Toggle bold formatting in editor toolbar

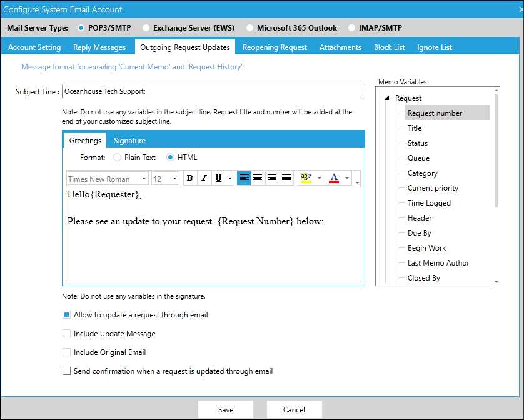190,178
